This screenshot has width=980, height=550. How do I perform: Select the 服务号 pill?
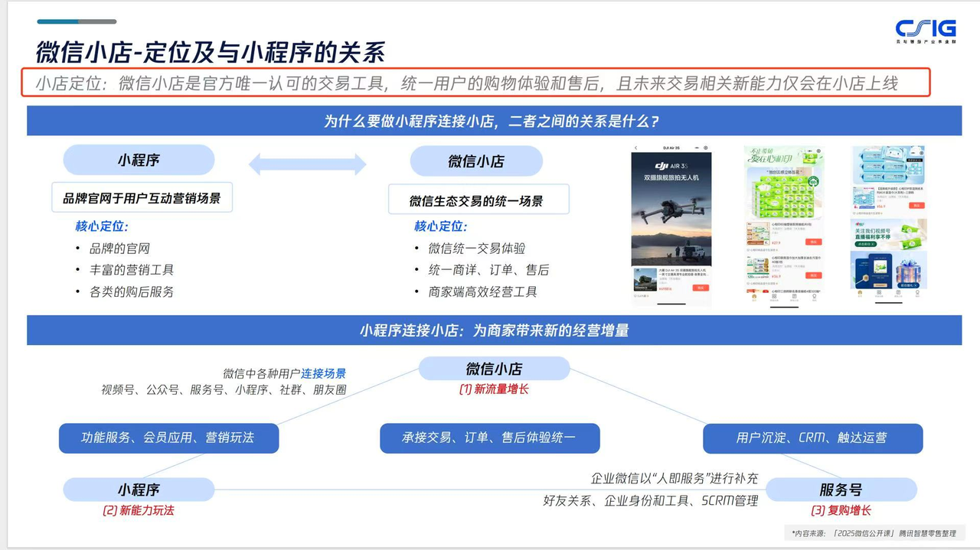pos(841,490)
